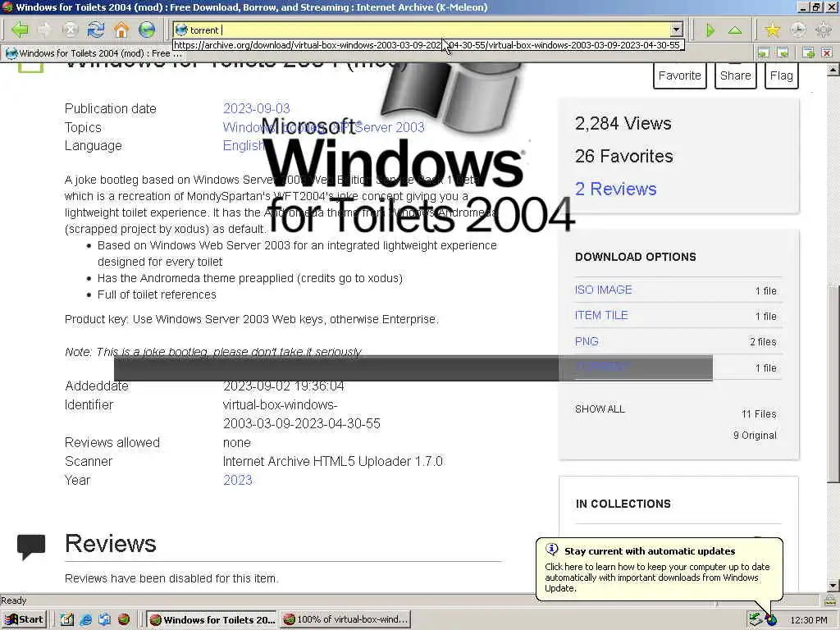Launch K-Meleon from Quick Launch
This screenshot has height=630, width=840.
point(124,619)
